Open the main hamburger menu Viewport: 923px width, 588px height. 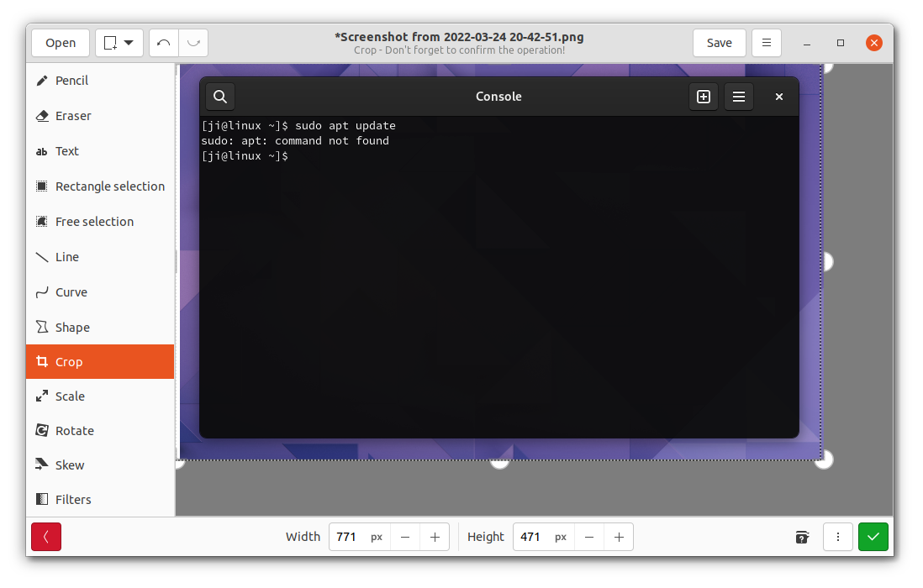click(766, 42)
